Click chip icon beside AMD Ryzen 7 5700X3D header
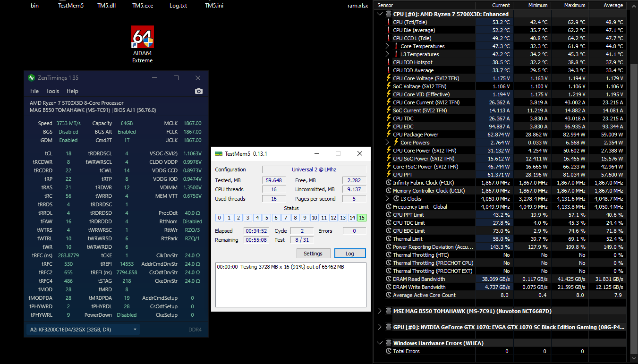This screenshot has height=364, width=638. tap(389, 14)
